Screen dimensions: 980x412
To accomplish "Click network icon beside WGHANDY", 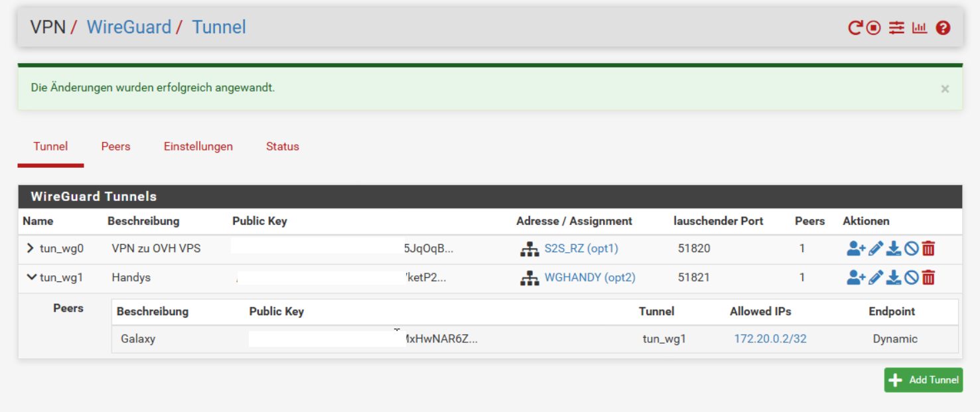I will pyautogui.click(x=529, y=279).
